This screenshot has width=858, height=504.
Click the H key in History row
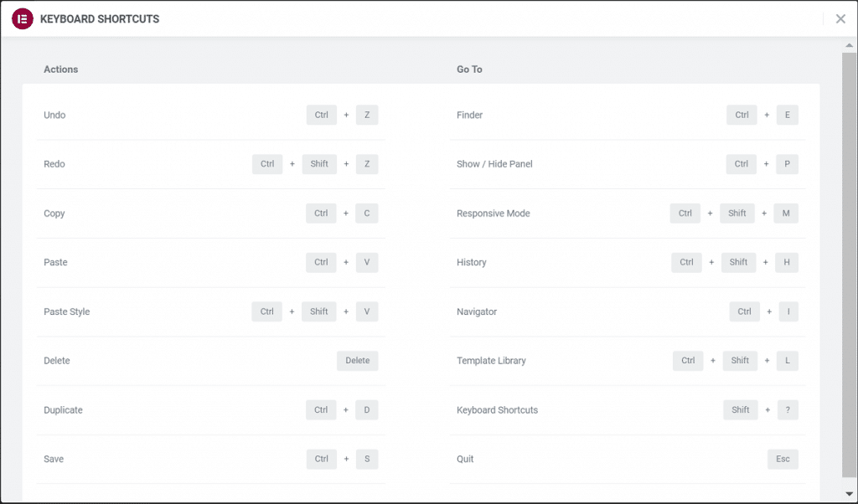(x=787, y=262)
